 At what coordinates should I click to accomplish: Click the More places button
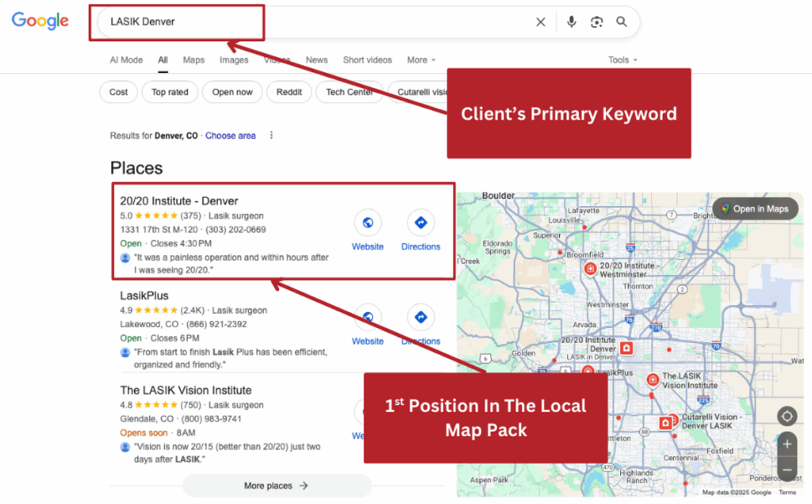pyautogui.click(x=277, y=486)
